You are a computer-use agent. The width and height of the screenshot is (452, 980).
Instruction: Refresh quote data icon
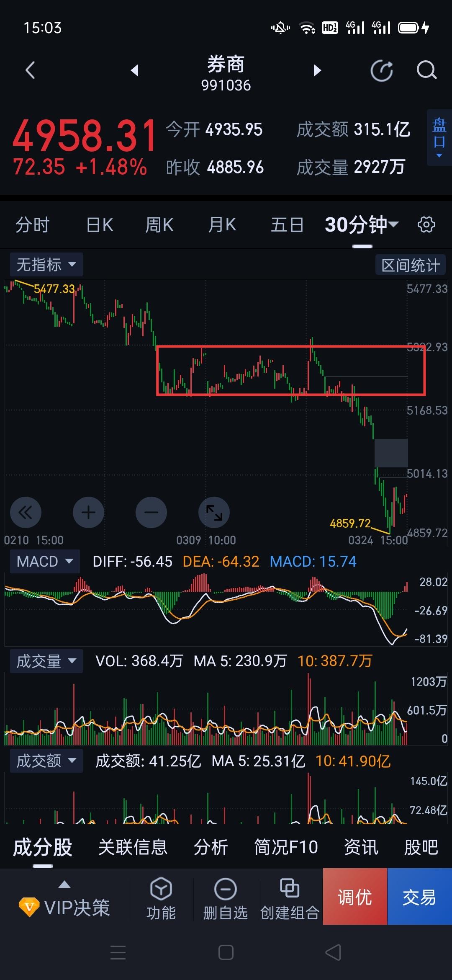point(382,70)
